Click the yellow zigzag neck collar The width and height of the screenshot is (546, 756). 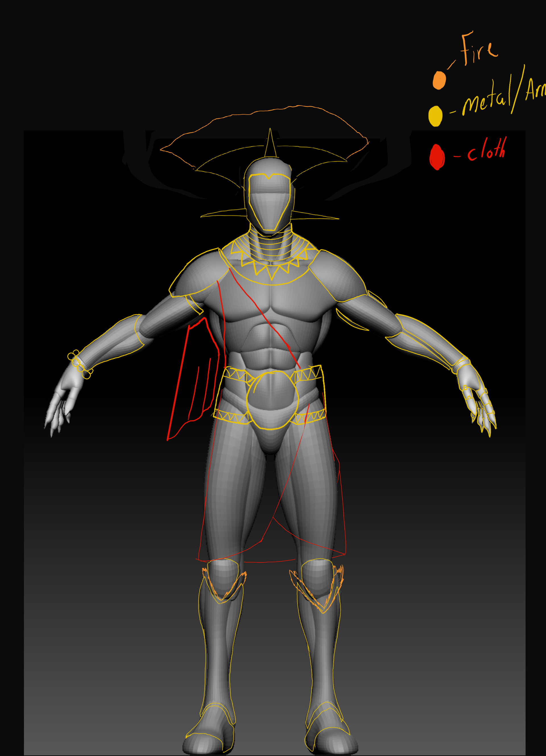[272, 269]
